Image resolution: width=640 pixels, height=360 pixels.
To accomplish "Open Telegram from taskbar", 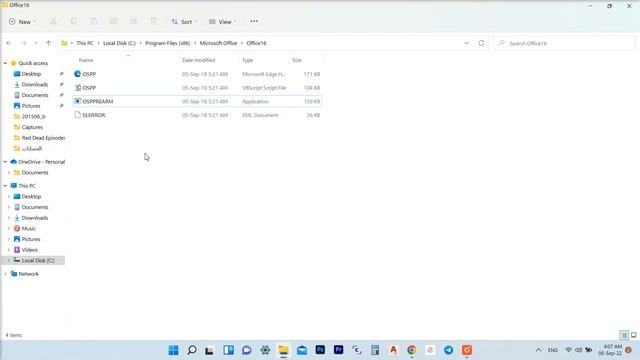I will click(x=449, y=350).
